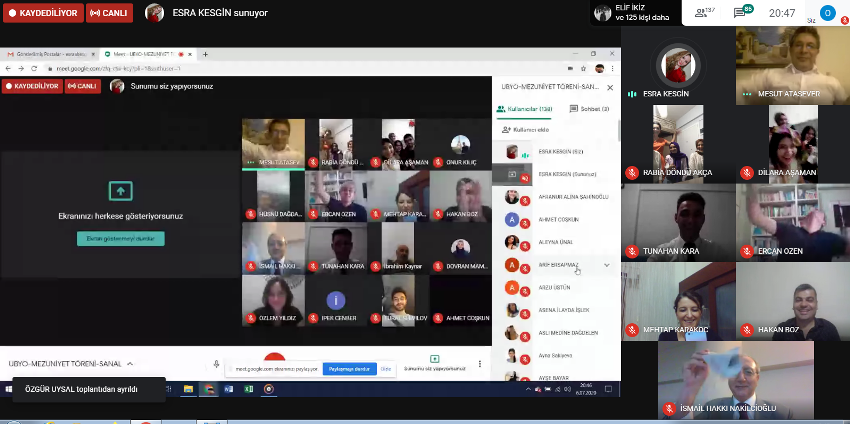Bookmark the page with star icon
This screenshot has height=424, width=850.
pyautogui.click(x=584, y=68)
